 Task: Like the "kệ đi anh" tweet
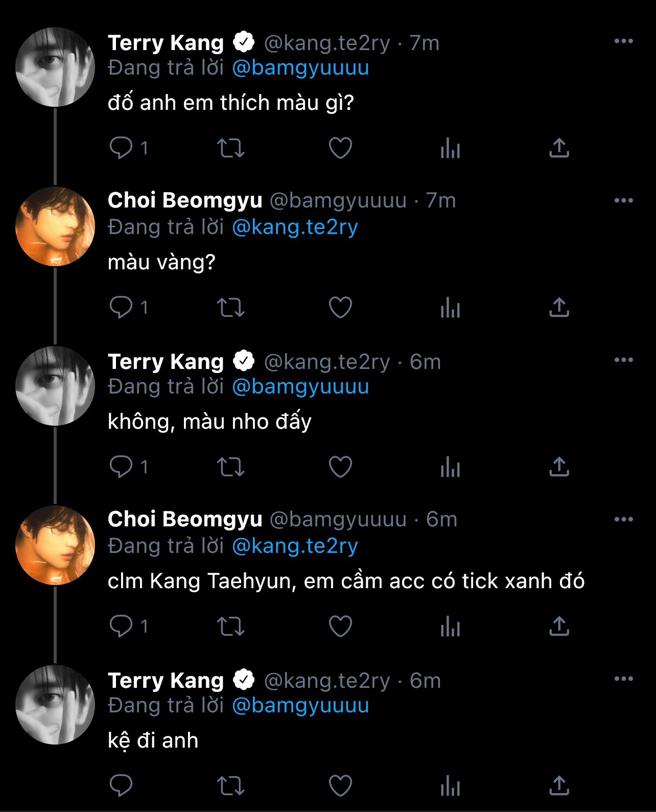340,786
